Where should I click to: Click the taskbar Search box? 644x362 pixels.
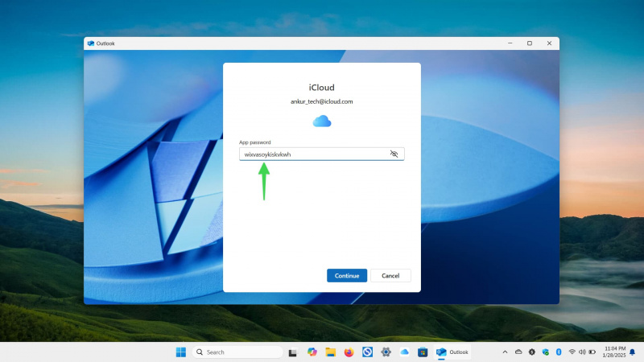click(x=237, y=352)
